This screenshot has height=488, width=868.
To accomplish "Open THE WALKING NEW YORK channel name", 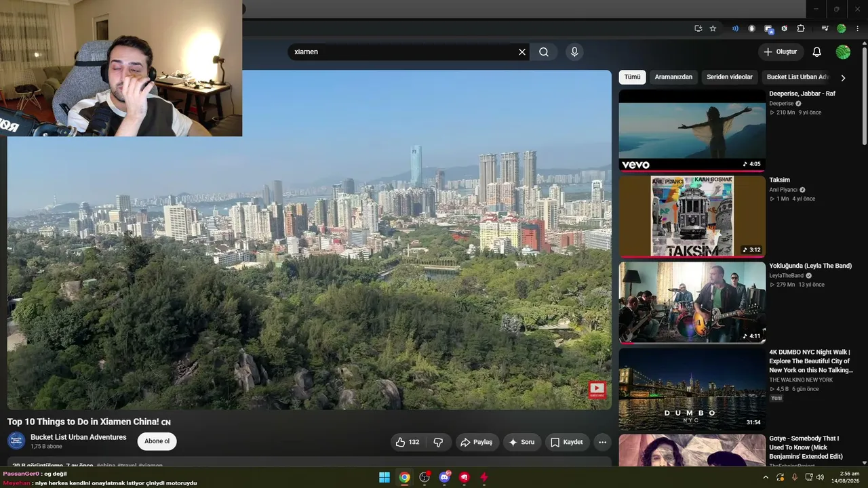I will point(801,380).
